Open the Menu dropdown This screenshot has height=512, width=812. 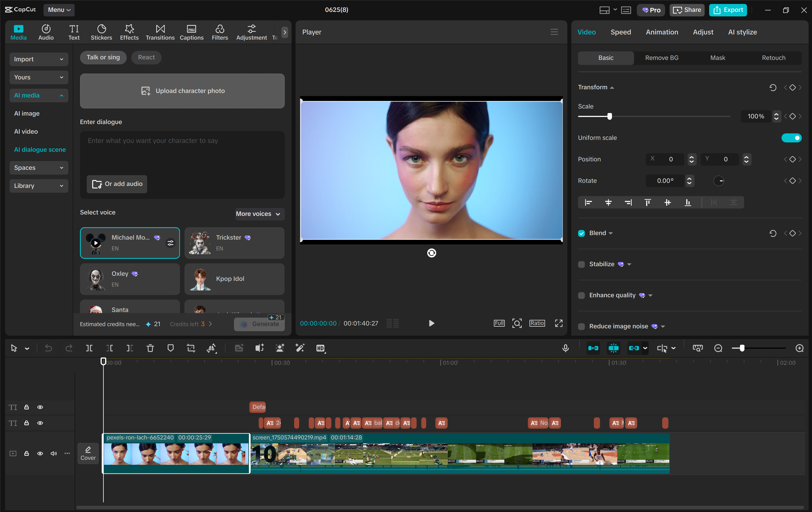(59, 10)
